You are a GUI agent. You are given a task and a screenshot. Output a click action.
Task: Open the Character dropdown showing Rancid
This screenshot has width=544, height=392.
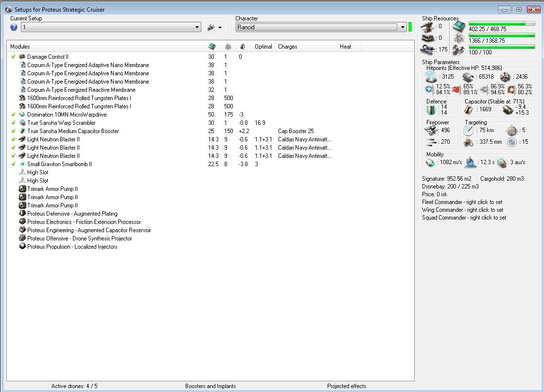[x=321, y=27]
